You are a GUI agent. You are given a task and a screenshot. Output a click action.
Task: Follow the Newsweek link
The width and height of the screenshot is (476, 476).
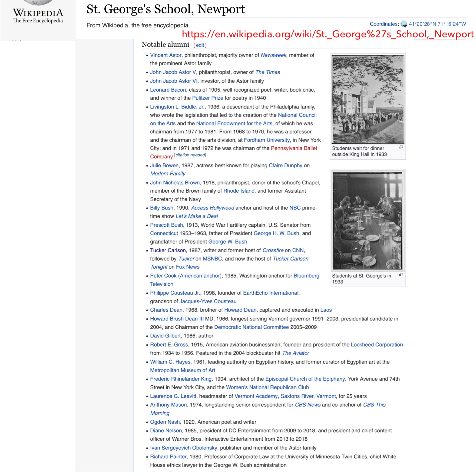pos(274,55)
